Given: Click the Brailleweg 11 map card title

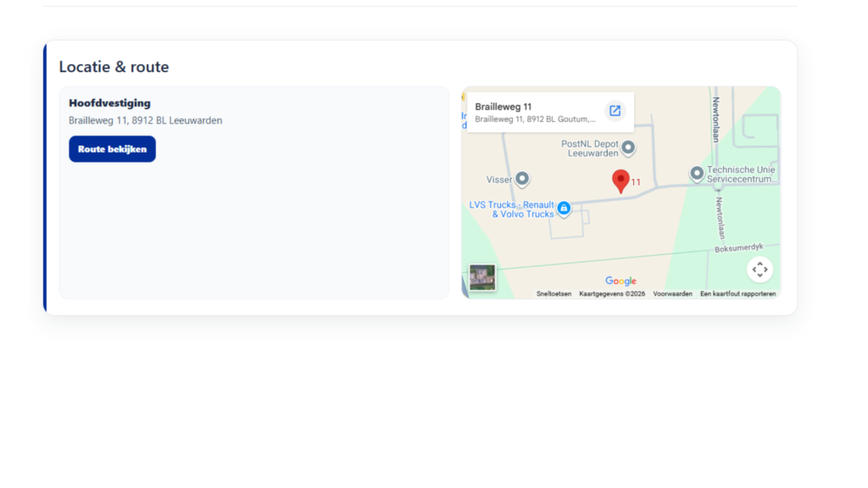Looking at the screenshot, I should point(504,107).
